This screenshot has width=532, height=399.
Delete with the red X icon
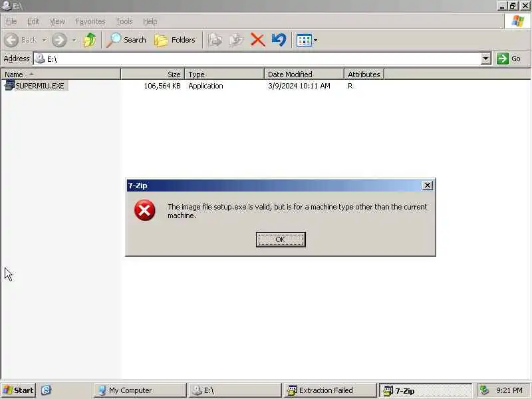[257, 40]
